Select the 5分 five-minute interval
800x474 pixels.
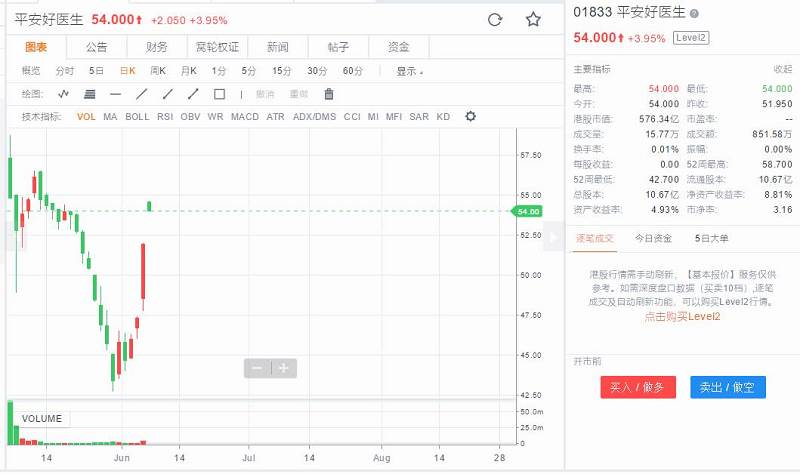(x=248, y=71)
